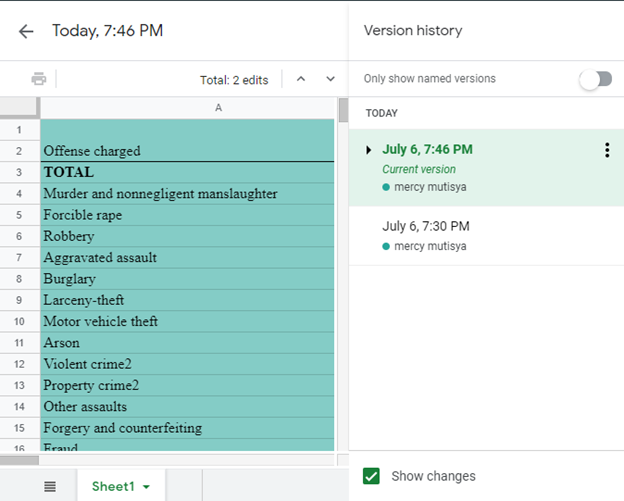The height and width of the screenshot is (501, 624).
Task: Select row 9 header
Action: pyautogui.click(x=19, y=300)
